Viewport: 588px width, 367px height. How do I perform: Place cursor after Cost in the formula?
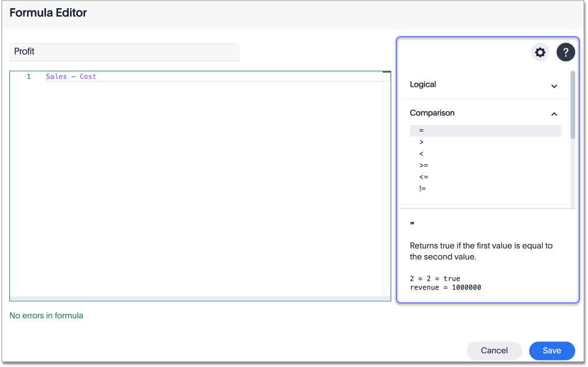pyautogui.click(x=97, y=76)
